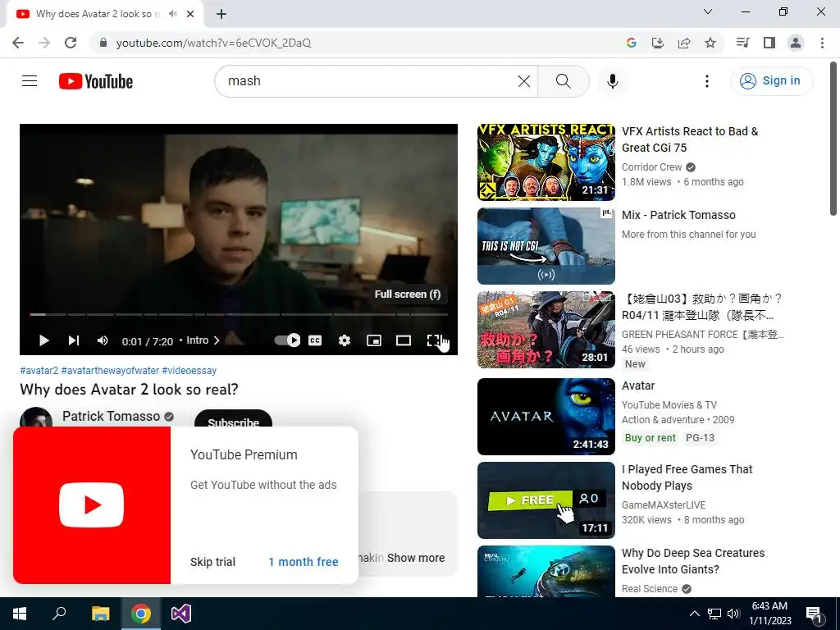840x630 pixels.
Task: Open GREEN PHEASANT FORCE video thumbnail
Action: pyautogui.click(x=546, y=330)
